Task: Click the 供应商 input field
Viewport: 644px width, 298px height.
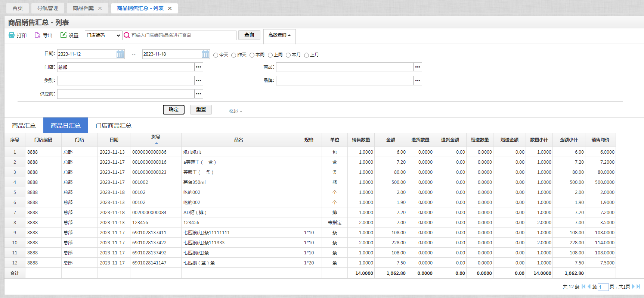Action: [x=126, y=94]
